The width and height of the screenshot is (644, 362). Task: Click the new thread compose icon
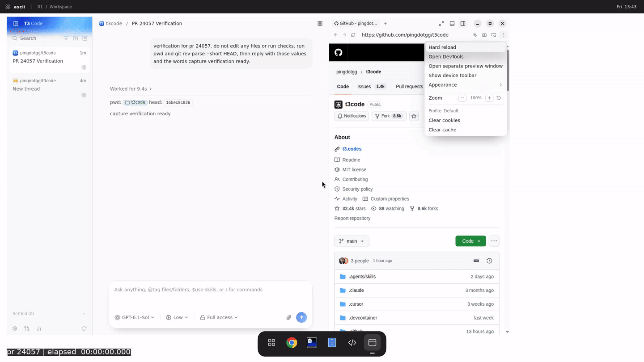[x=85, y=38]
